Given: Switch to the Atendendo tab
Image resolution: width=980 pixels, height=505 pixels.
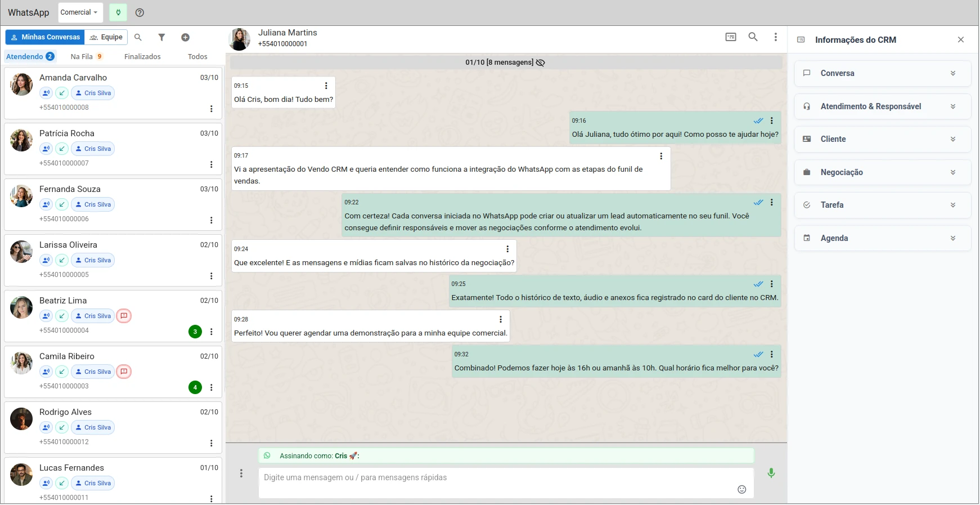Looking at the screenshot, I should pos(30,56).
